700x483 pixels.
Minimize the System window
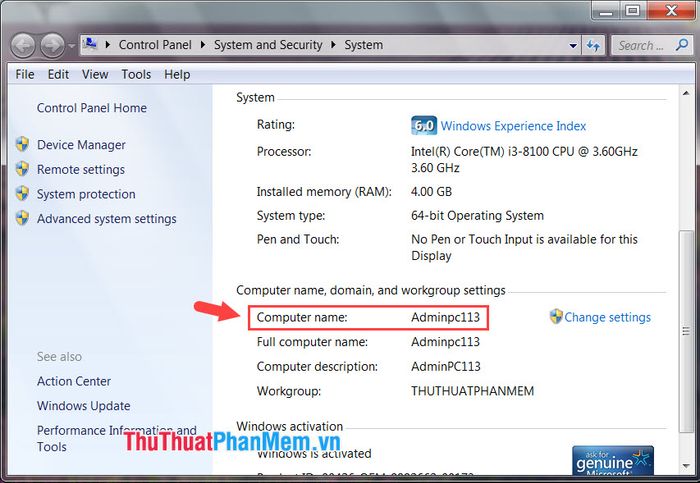coord(605,11)
